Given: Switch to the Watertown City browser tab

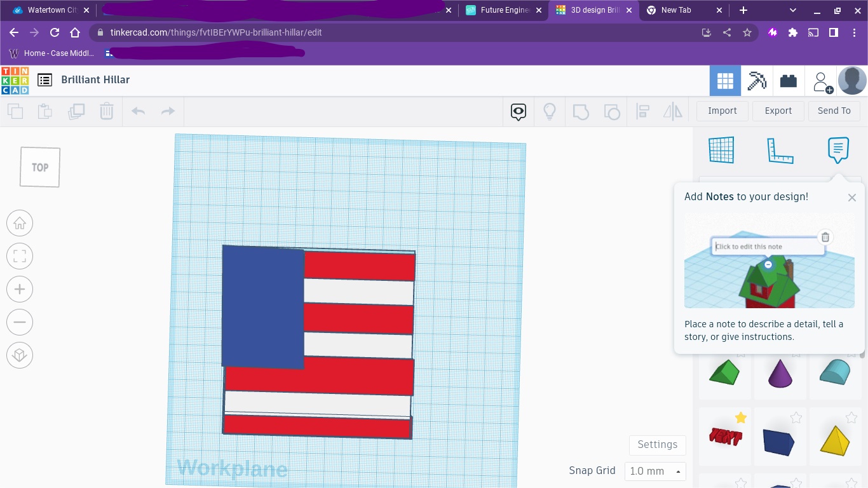Looking at the screenshot, I should pyautogui.click(x=51, y=10).
